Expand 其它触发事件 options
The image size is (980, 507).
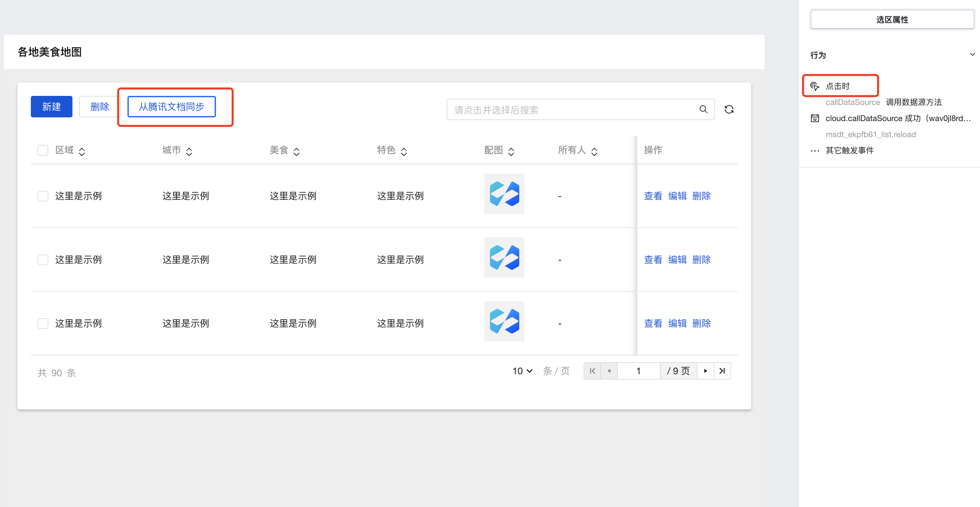(849, 151)
